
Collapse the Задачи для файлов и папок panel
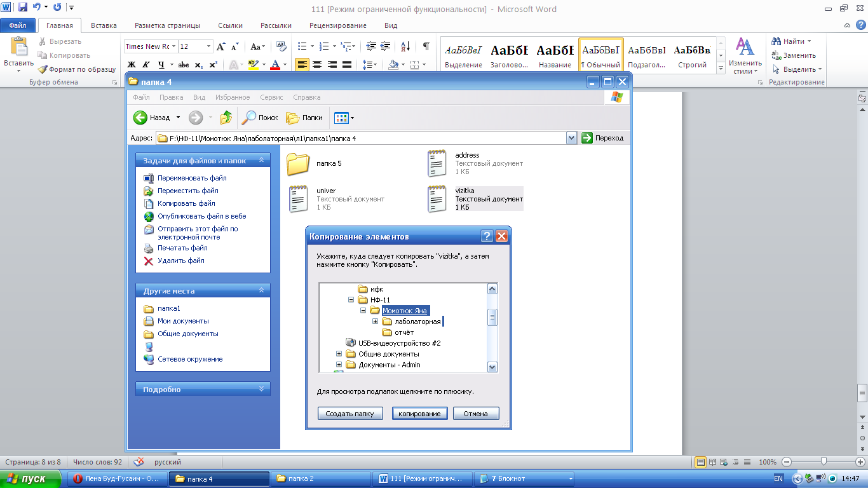(x=261, y=161)
